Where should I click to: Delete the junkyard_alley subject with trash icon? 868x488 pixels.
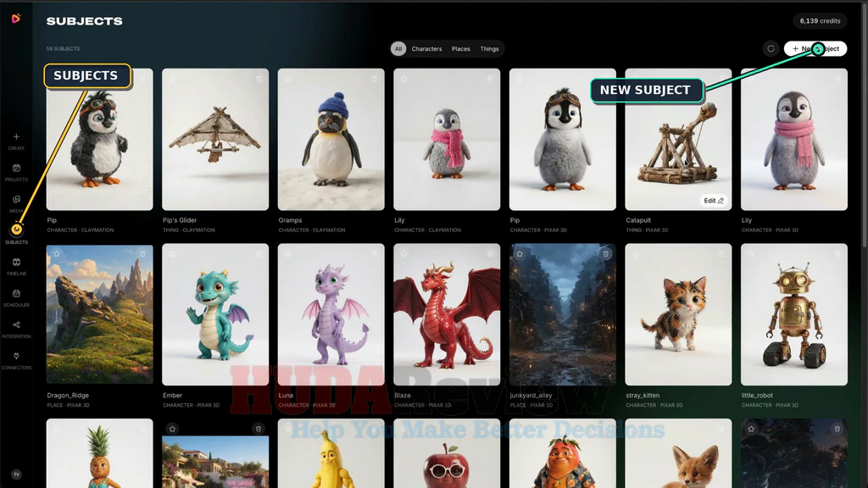coord(605,254)
